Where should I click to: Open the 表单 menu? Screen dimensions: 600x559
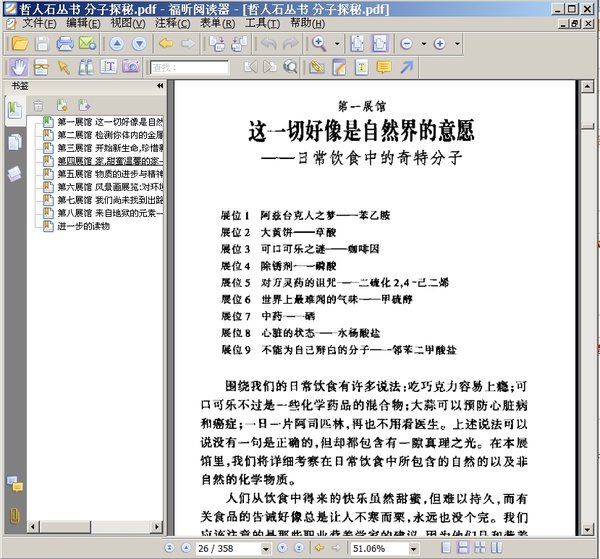[217, 23]
